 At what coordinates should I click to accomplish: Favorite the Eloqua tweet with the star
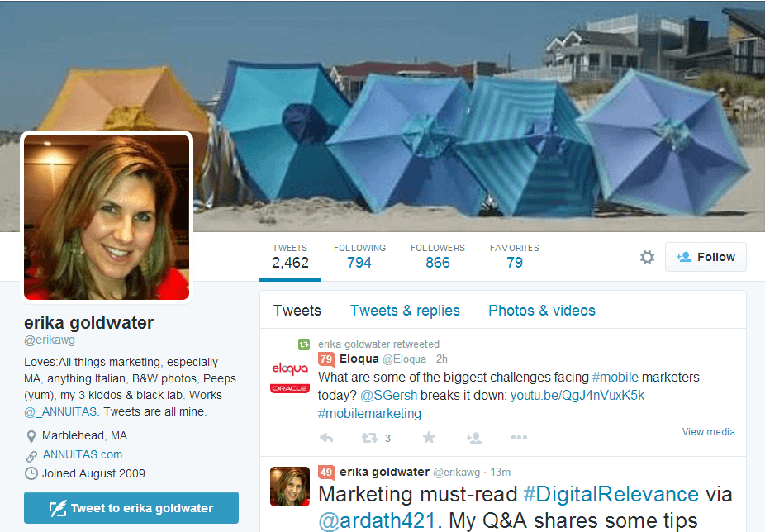pos(429,438)
